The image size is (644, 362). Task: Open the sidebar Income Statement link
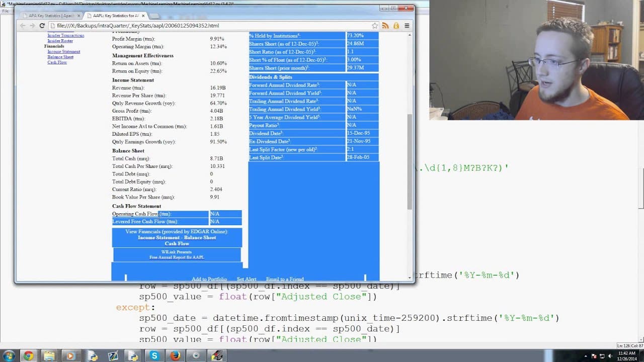click(x=64, y=51)
